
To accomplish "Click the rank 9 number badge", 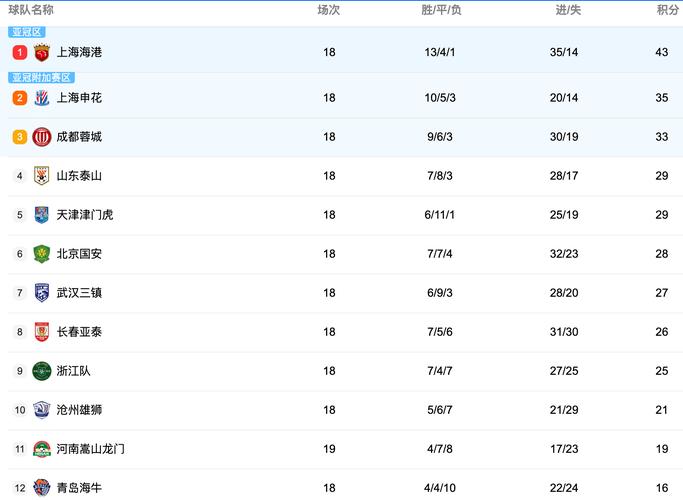I will tap(20, 371).
